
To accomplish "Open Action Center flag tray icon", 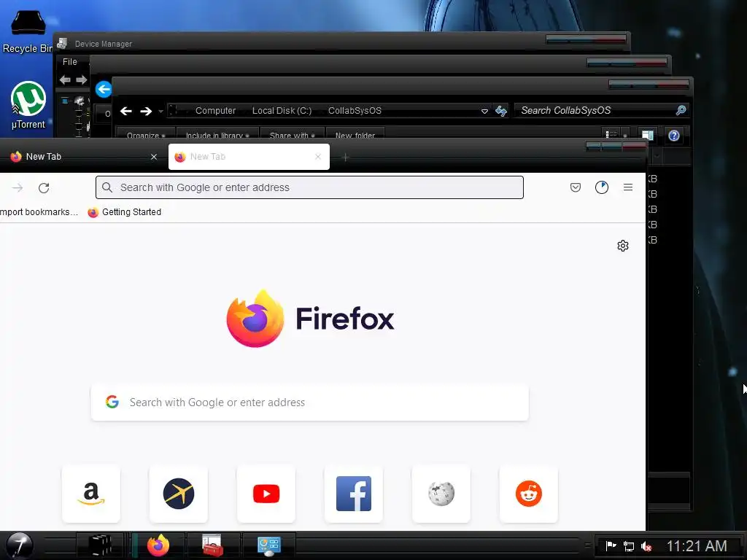I will (x=611, y=545).
